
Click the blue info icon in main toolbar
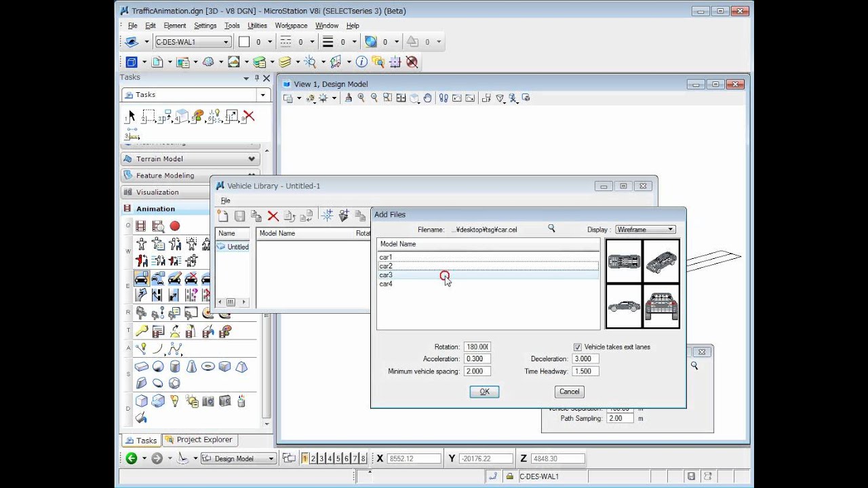[x=361, y=62]
